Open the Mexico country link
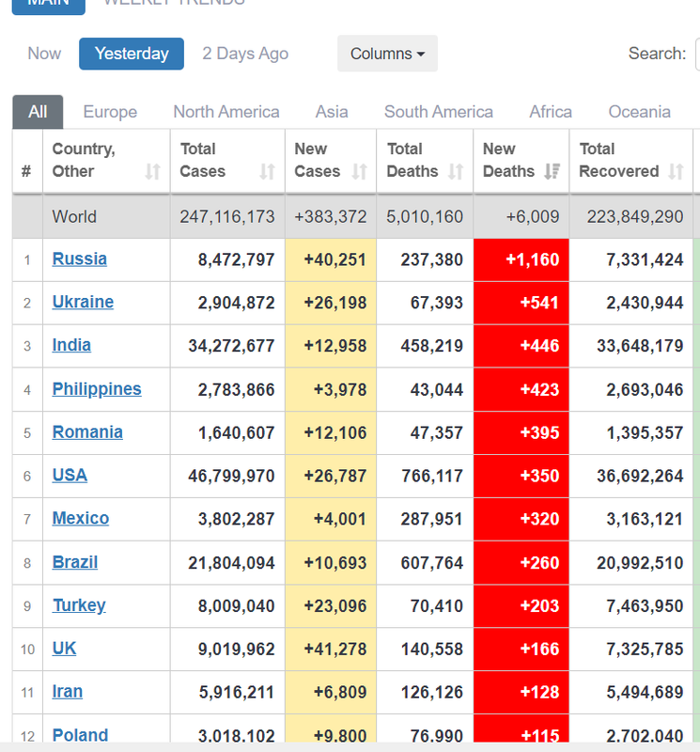700x752 pixels. point(81,519)
